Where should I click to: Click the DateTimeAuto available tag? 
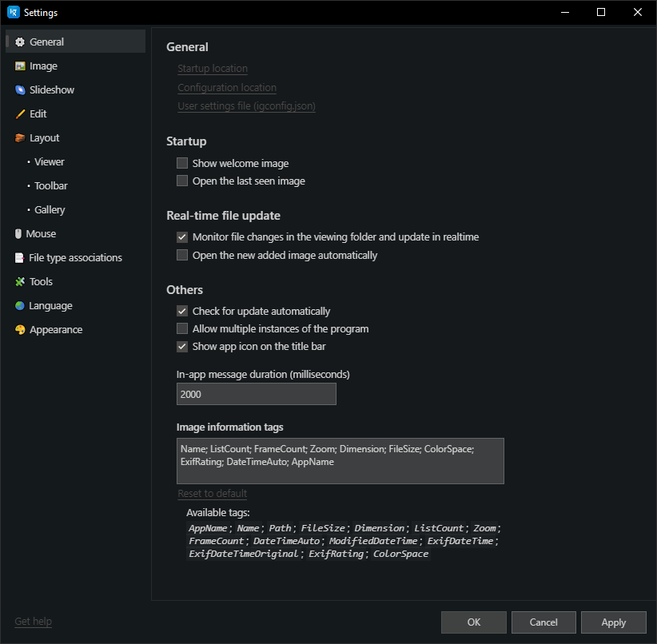[286, 541]
